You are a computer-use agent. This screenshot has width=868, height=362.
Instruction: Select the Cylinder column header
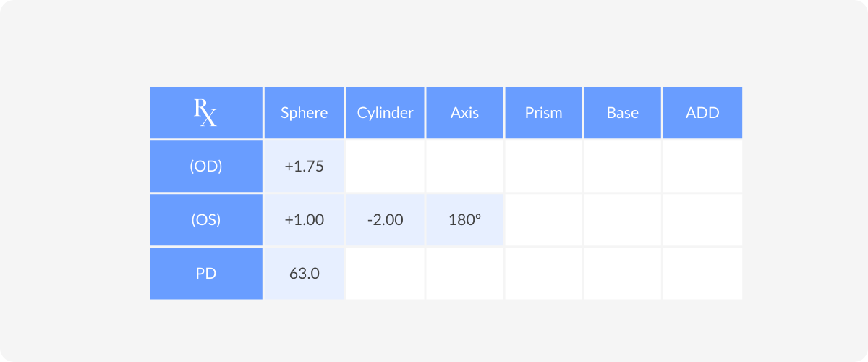click(x=386, y=113)
